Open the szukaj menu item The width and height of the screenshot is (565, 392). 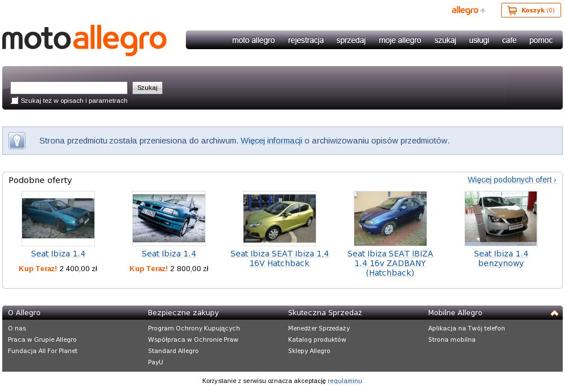(445, 40)
